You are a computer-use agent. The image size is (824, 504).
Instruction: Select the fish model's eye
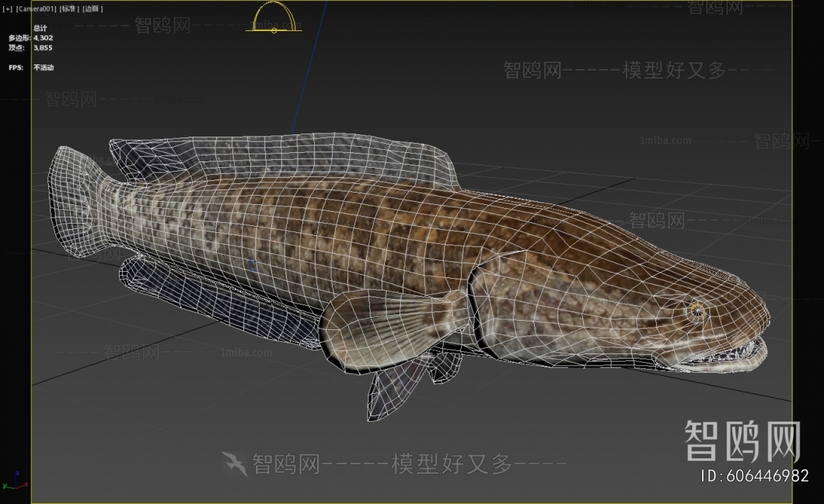[x=698, y=311]
